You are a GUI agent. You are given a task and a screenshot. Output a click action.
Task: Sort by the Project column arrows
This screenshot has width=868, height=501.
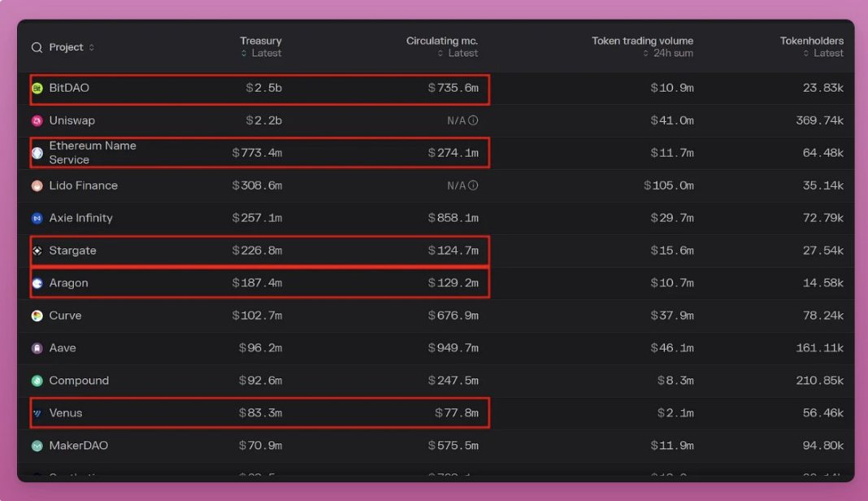point(92,47)
